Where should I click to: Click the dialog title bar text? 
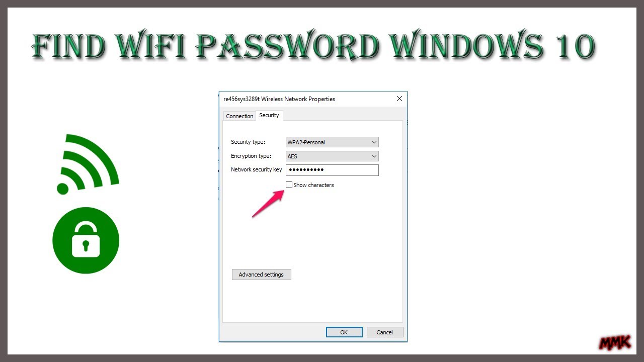coord(279,99)
